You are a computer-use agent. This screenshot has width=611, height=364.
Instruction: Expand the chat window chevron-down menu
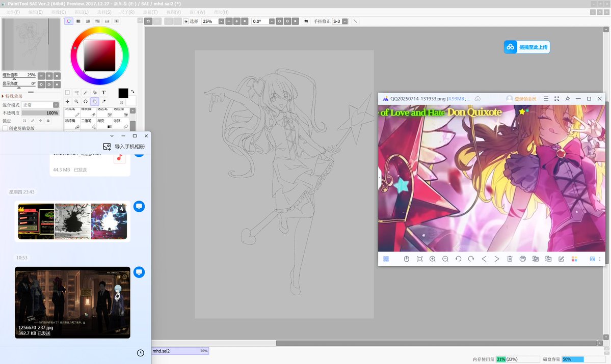(112, 136)
